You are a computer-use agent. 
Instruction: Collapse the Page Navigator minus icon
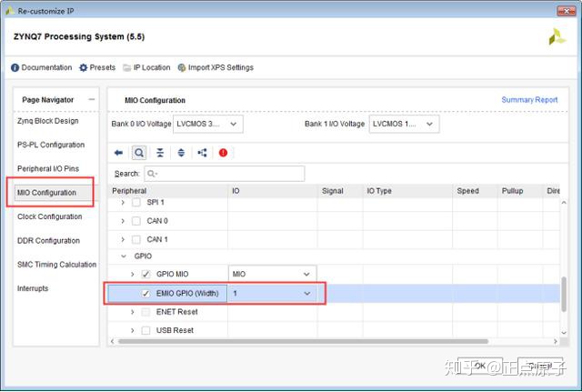(92, 99)
